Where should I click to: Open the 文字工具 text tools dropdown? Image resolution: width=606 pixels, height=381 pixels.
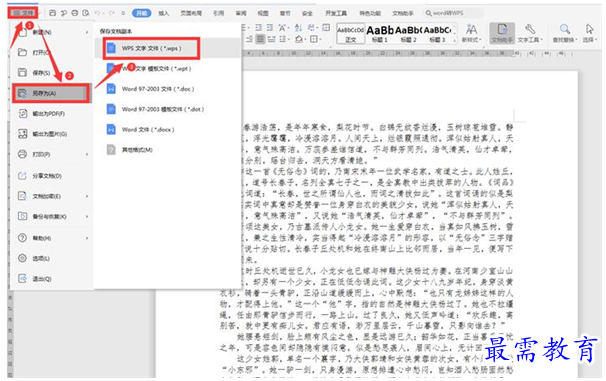pyautogui.click(x=530, y=33)
